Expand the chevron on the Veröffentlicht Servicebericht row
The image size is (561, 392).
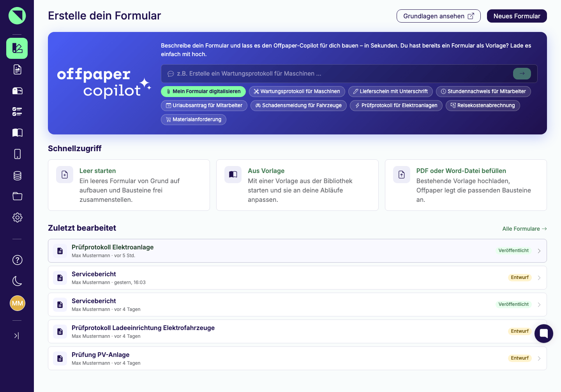539,305
